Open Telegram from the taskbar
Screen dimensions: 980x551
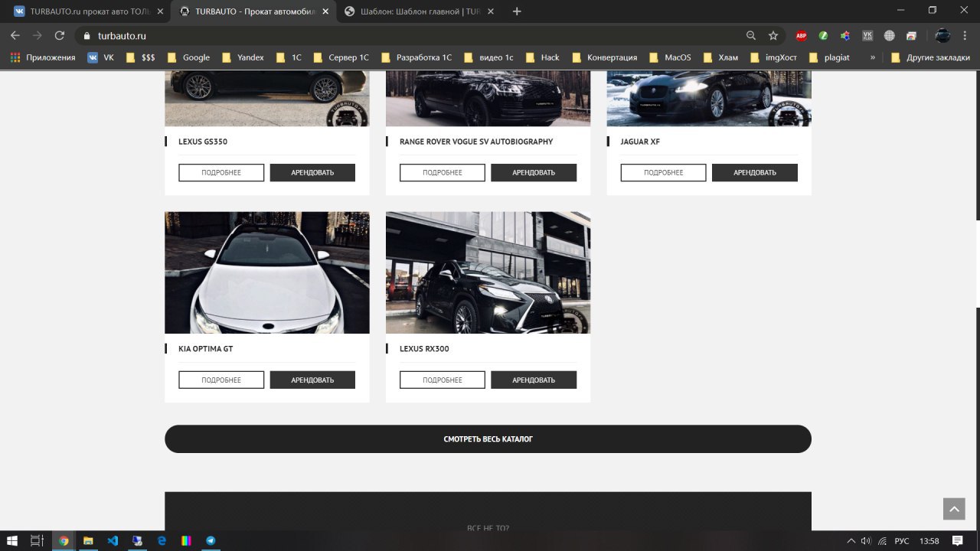point(211,540)
